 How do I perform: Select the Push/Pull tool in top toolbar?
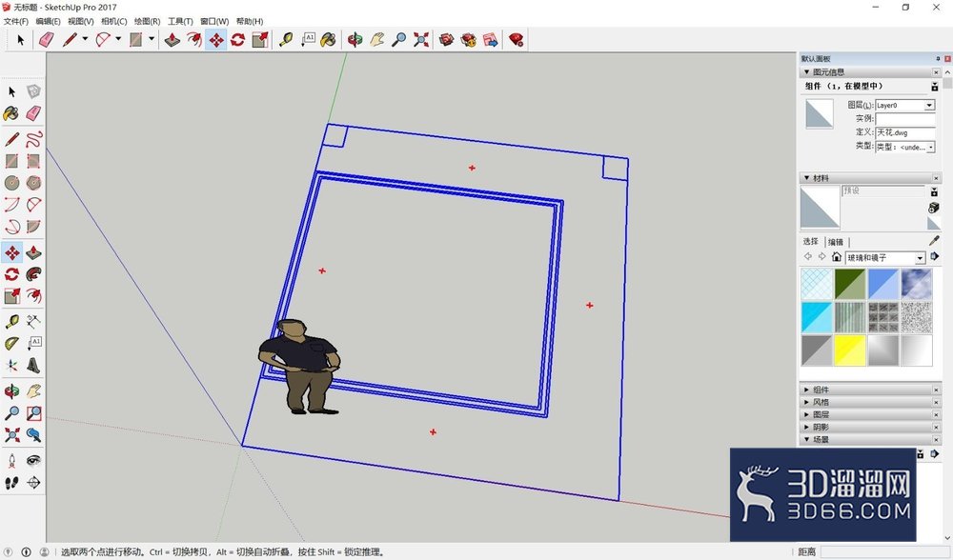pos(172,39)
